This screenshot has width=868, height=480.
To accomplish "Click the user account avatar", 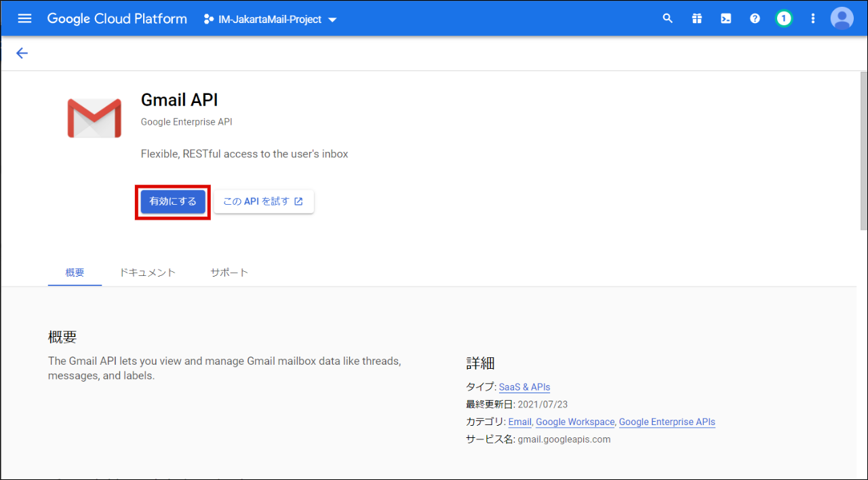I will (x=842, y=18).
